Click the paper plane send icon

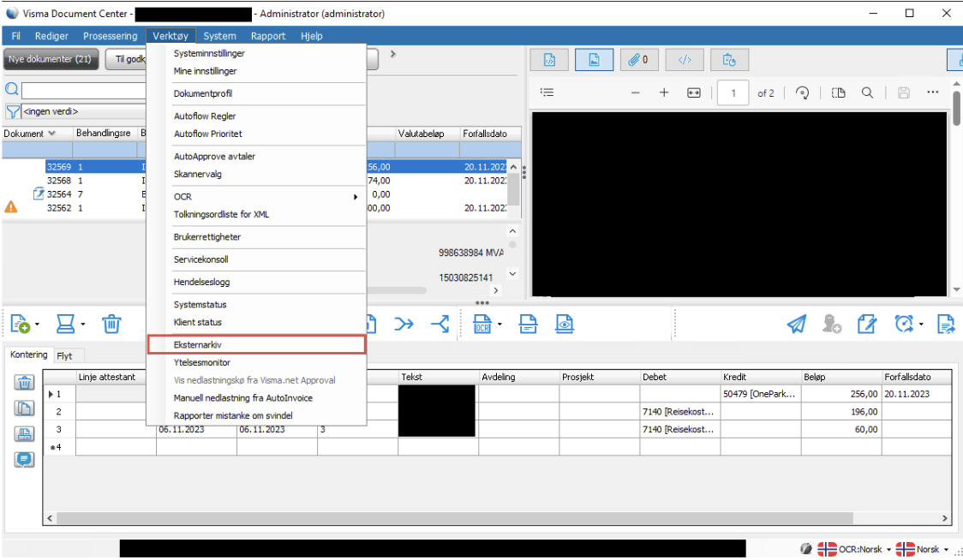797,324
